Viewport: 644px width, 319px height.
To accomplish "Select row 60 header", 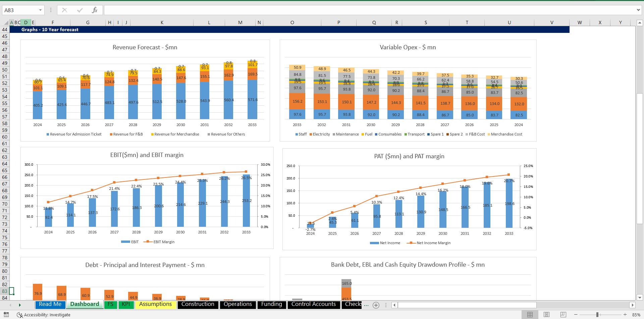I will point(5,137).
